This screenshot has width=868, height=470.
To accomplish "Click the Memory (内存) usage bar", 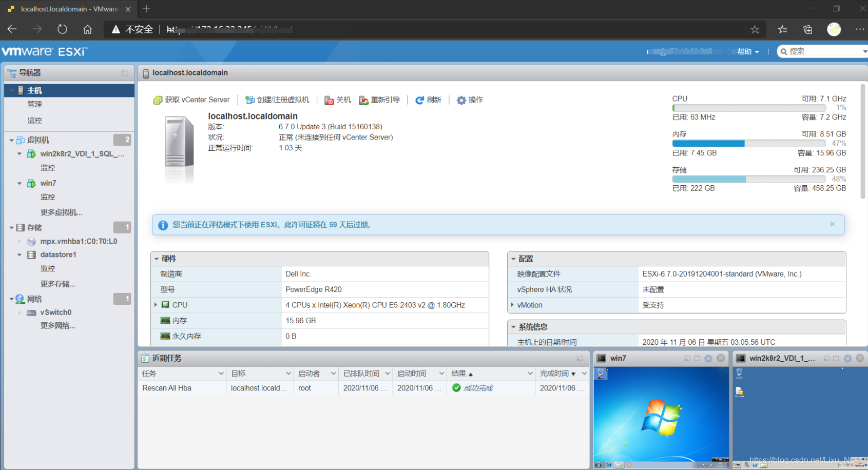I will [x=749, y=144].
